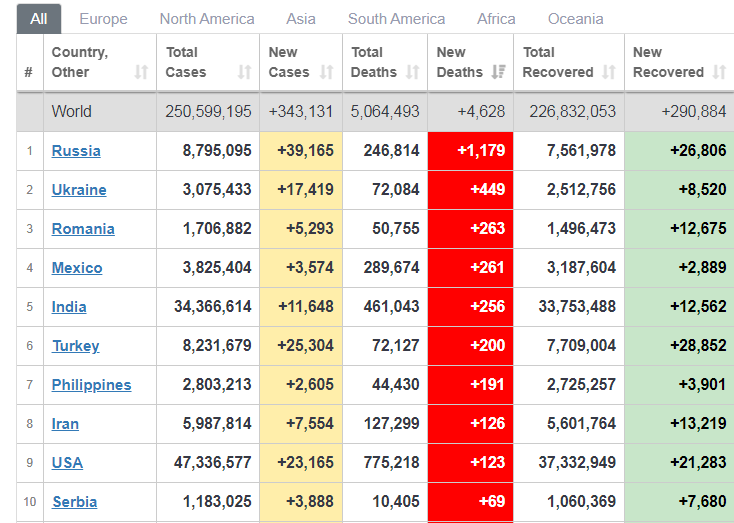
Task: Open the Philippines country page link
Action: 91,385
